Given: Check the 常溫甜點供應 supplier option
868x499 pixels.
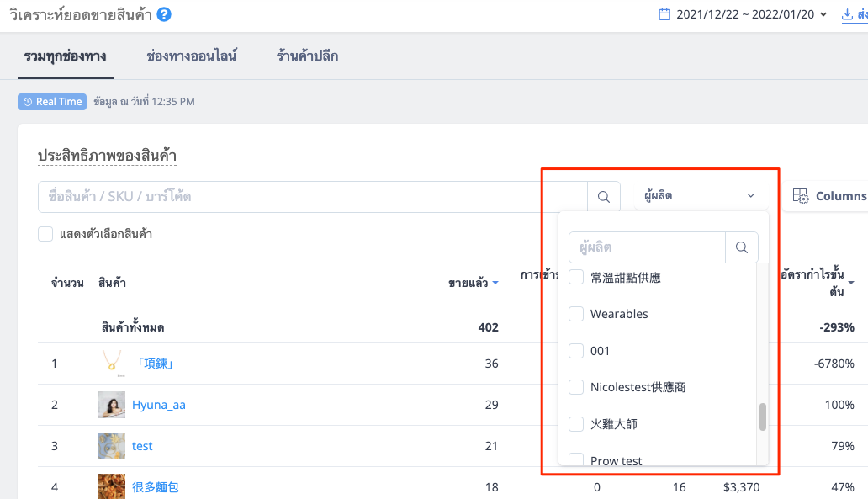Looking at the screenshot, I should pos(576,277).
